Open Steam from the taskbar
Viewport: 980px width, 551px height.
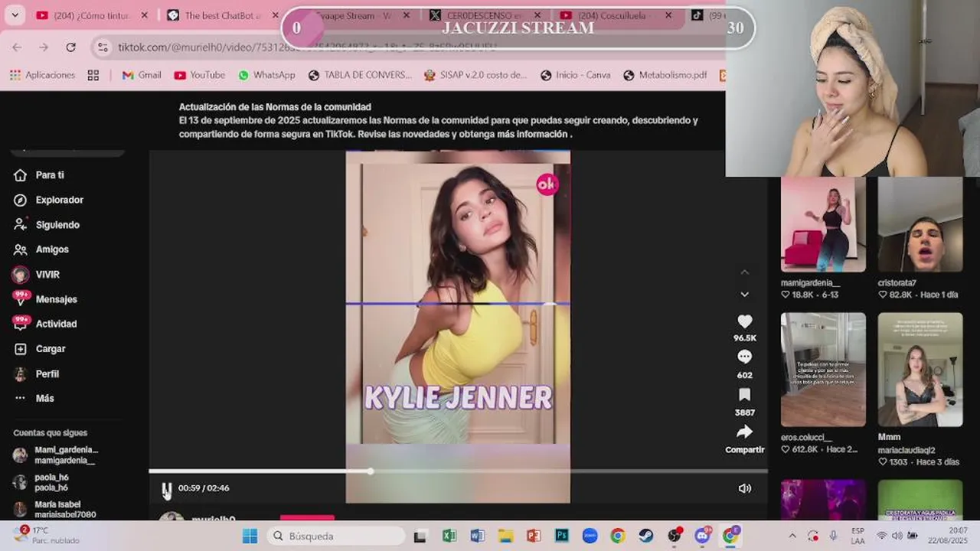(x=646, y=536)
